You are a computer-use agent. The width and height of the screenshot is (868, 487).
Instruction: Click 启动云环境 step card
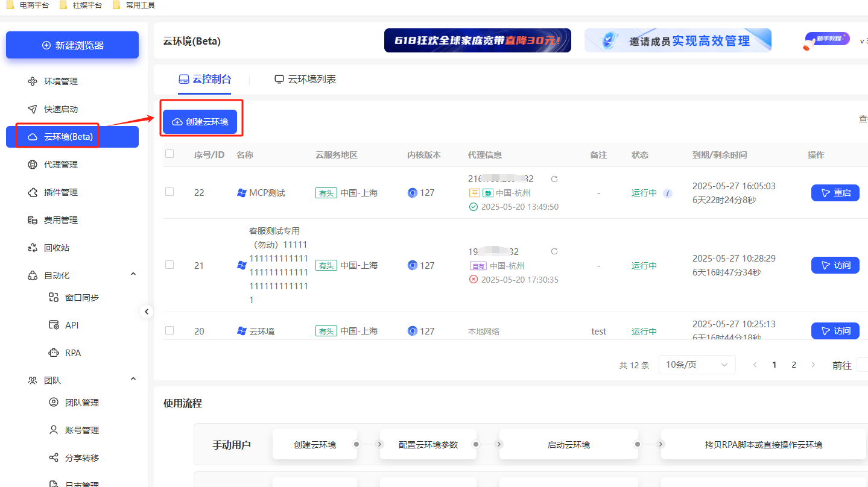[x=569, y=445]
